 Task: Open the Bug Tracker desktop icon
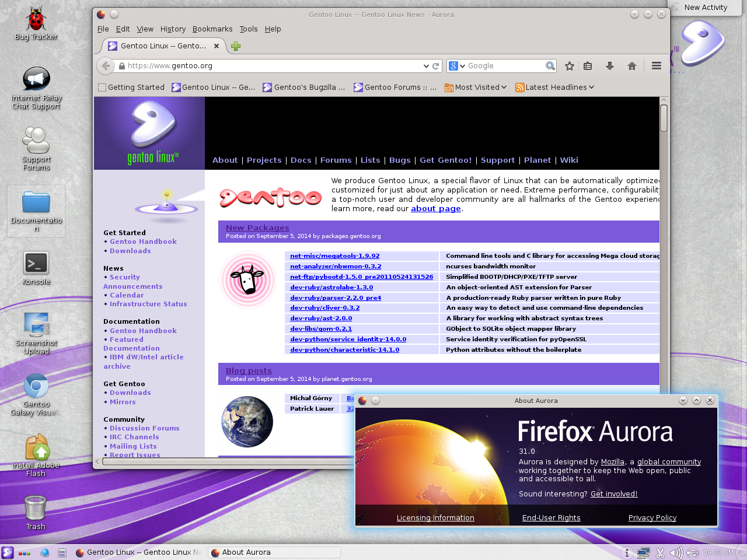coord(36,23)
